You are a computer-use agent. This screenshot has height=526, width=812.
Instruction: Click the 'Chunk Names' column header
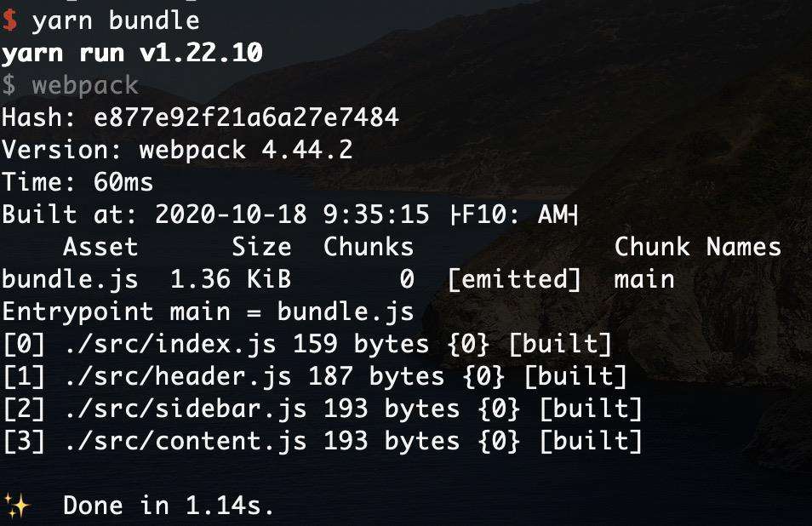pyautogui.click(x=698, y=247)
